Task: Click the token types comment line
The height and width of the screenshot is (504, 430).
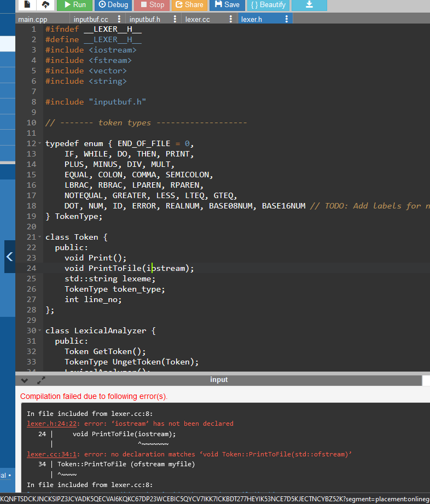Action: (x=146, y=123)
